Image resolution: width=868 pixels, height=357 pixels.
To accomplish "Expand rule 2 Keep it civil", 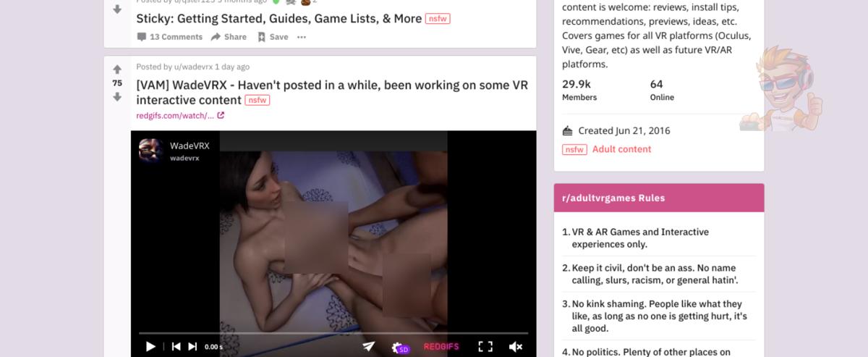I will [659, 274].
